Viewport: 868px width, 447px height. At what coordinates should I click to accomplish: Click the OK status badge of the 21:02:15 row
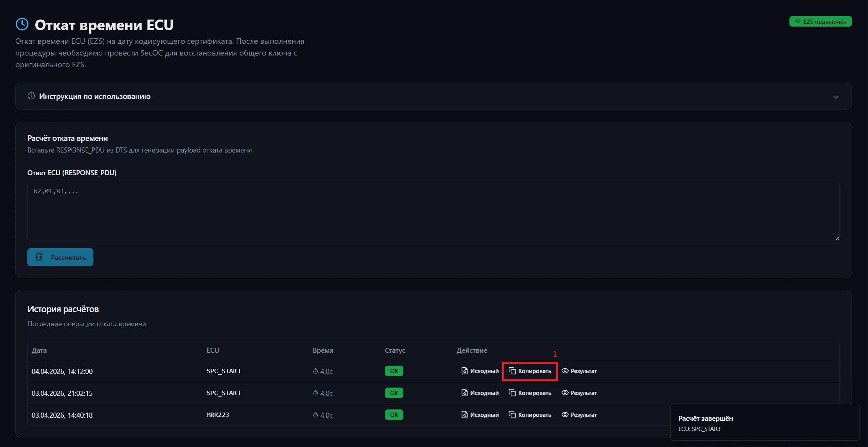click(394, 393)
